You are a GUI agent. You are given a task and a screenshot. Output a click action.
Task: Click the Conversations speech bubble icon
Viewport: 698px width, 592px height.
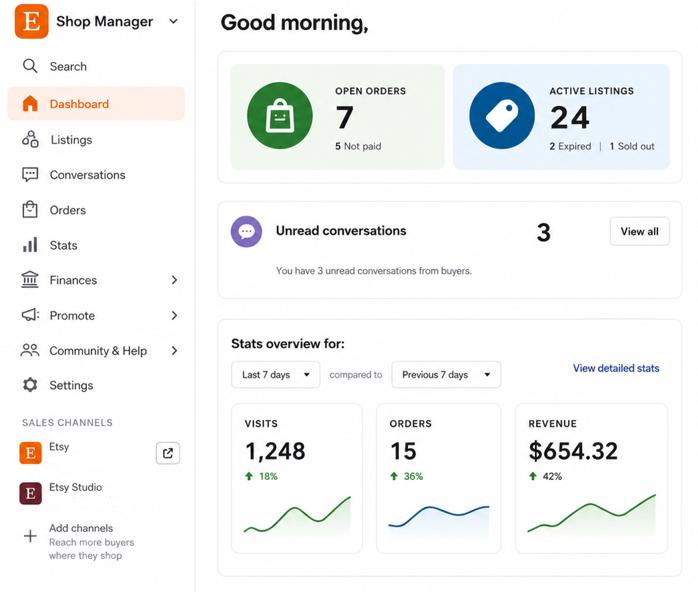30,174
